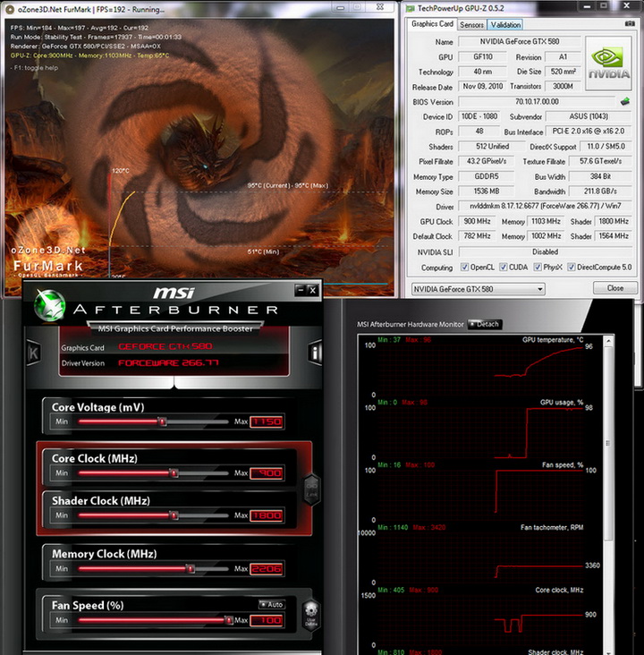This screenshot has height=655, width=644.
Task: Toggle the PhysX checkbox in GPU-Z
Action: 538,267
